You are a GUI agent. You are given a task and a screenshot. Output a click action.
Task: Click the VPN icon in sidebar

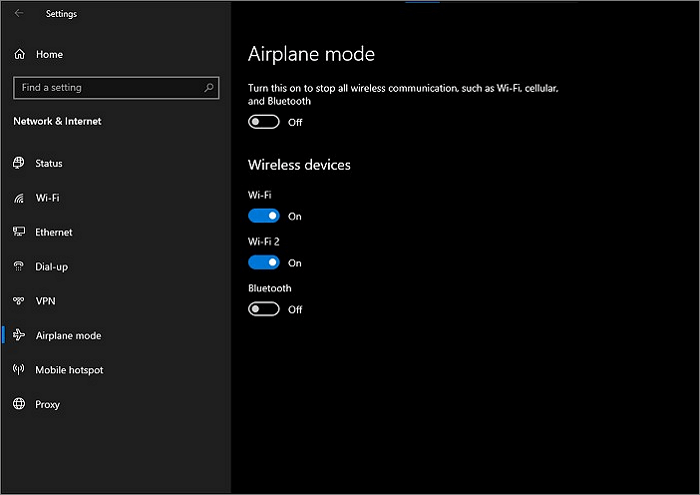pyautogui.click(x=18, y=301)
